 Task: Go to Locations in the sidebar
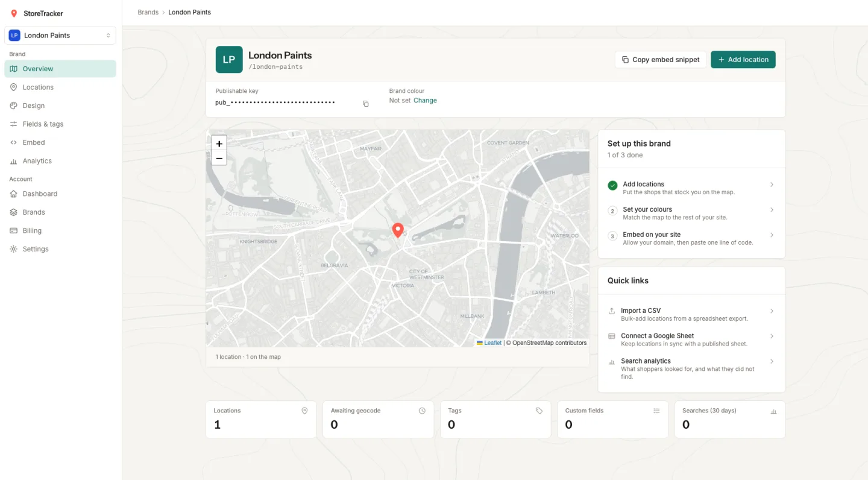60,87
